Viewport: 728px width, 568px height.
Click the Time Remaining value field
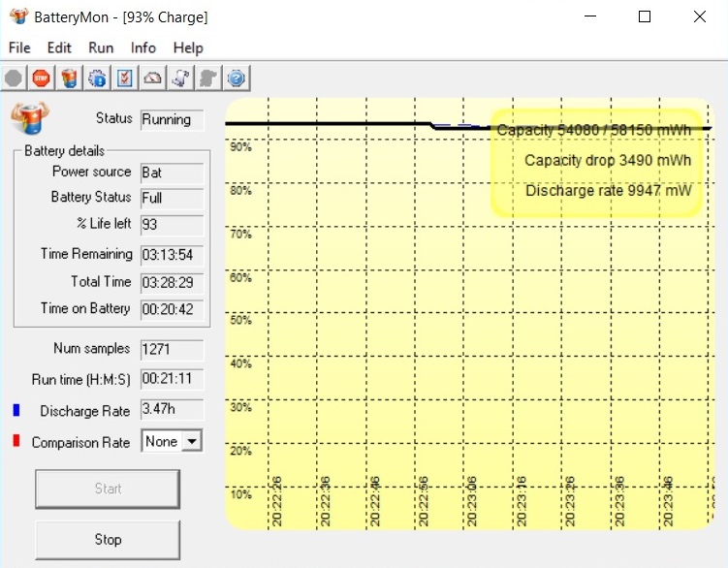(x=172, y=255)
